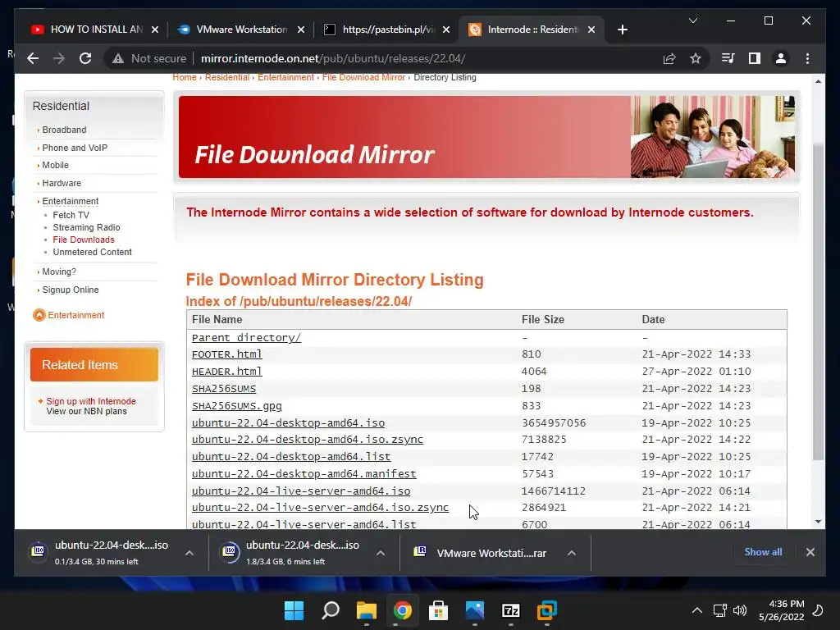Open the Parent directory/ link
The width and height of the screenshot is (840, 630).
(246, 337)
